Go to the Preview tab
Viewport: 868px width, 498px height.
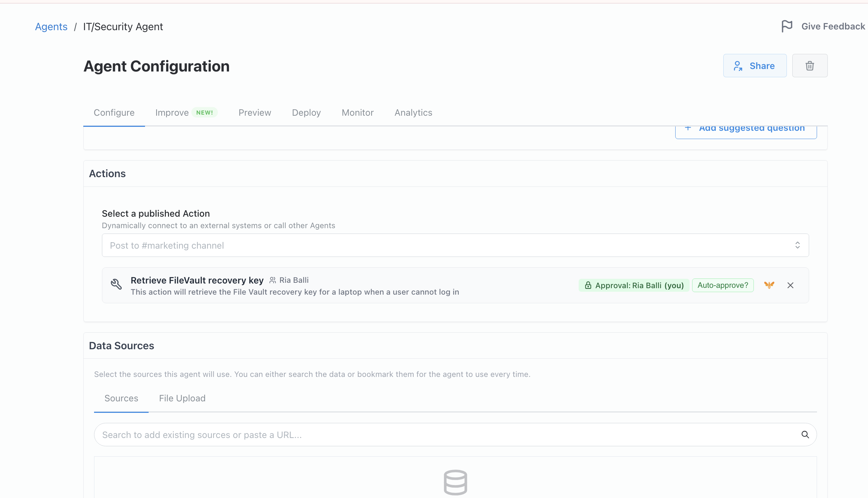[255, 112]
